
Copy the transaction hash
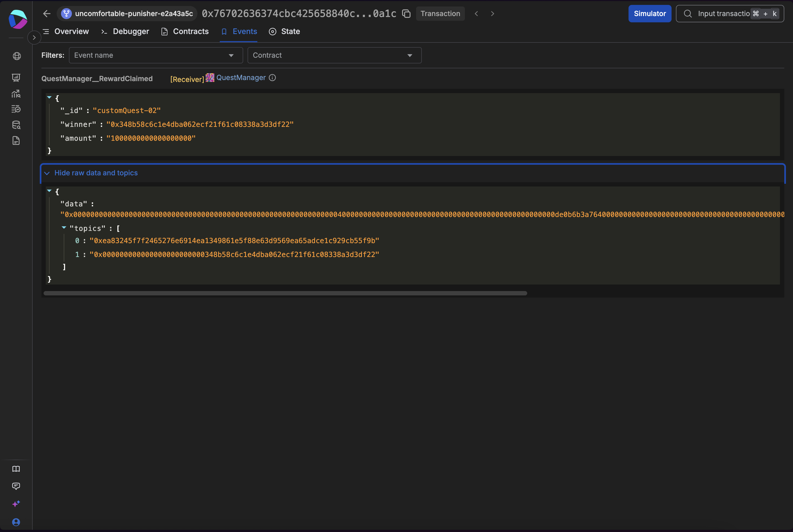(x=406, y=14)
